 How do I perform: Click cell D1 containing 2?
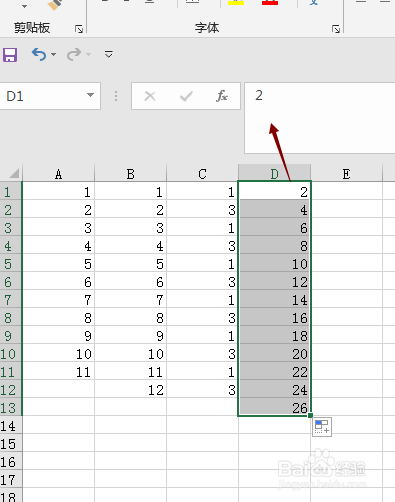coord(274,192)
